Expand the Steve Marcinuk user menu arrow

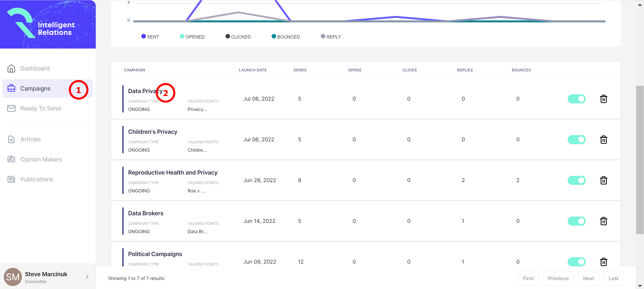pyautogui.click(x=87, y=277)
